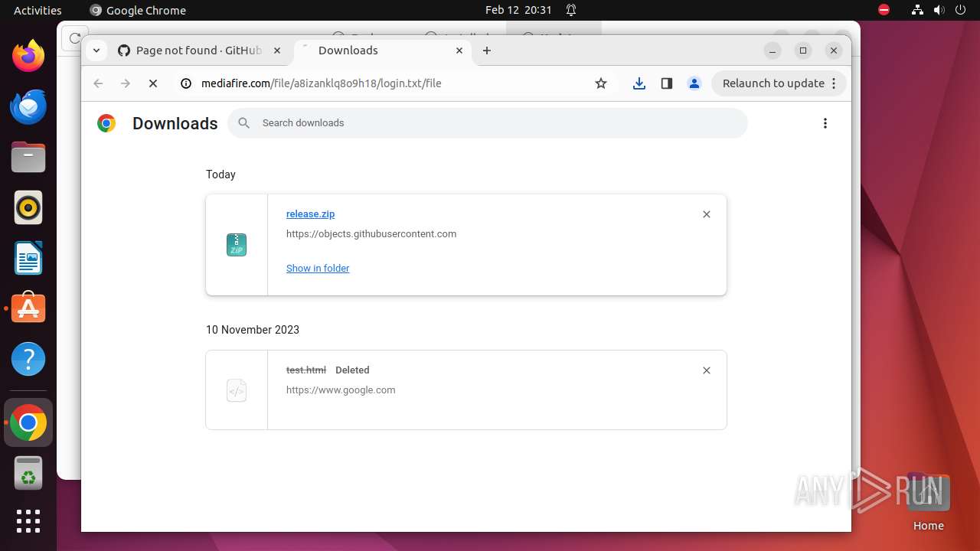Open the notifications bell in top bar
This screenshot has height=551, width=980.
click(x=571, y=10)
